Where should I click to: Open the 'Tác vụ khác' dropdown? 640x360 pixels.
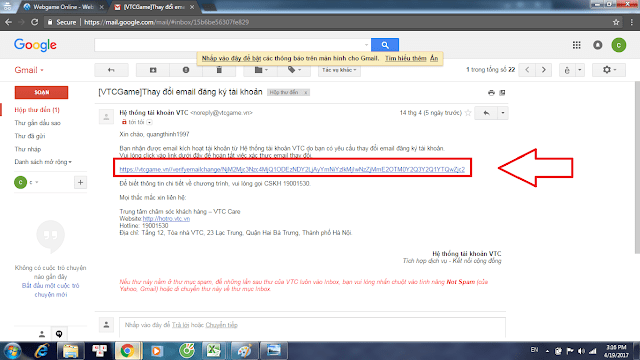pyautogui.click(x=339, y=70)
